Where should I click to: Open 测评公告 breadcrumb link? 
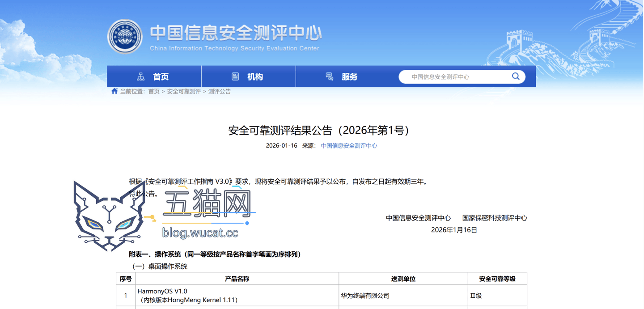pos(220,91)
